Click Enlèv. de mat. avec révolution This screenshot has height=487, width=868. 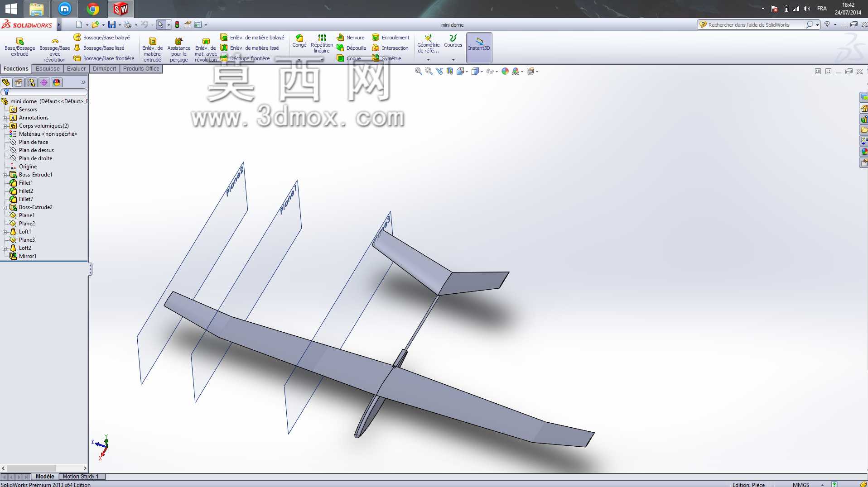[x=206, y=50]
